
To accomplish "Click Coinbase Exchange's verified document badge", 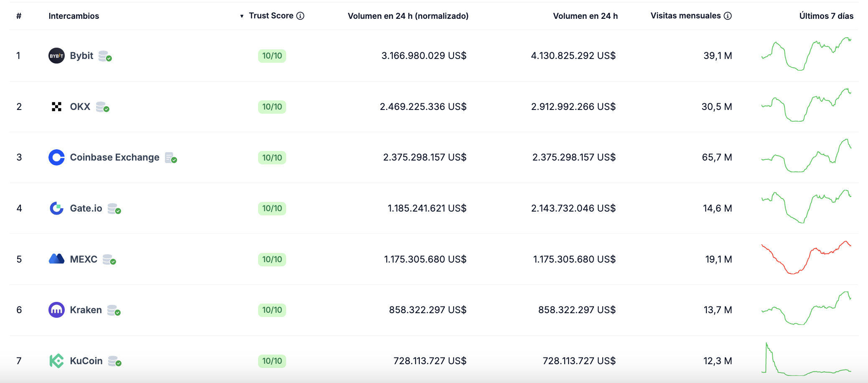I will pyautogui.click(x=171, y=158).
